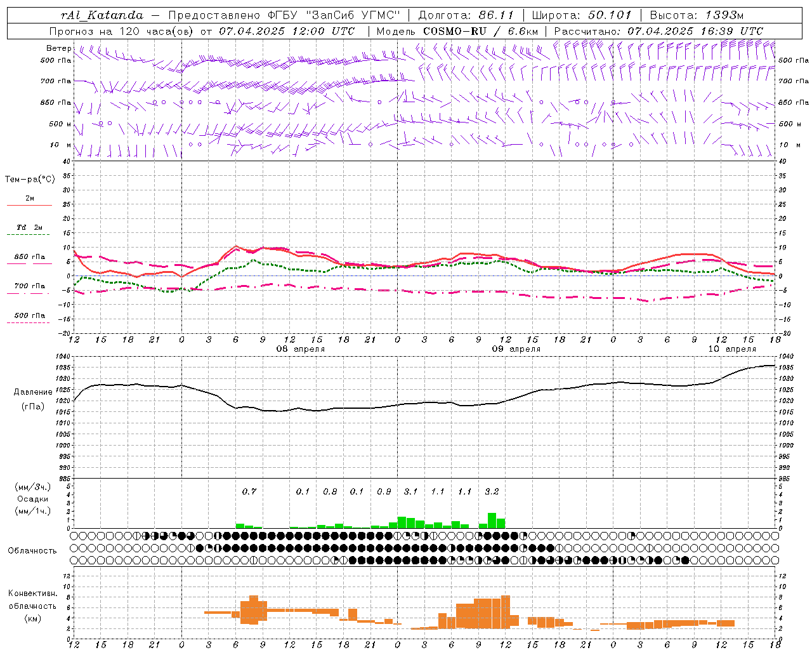Click the Широта: 50.101 value
The width and height of the screenshot is (812, 650).
coord(582,15)
